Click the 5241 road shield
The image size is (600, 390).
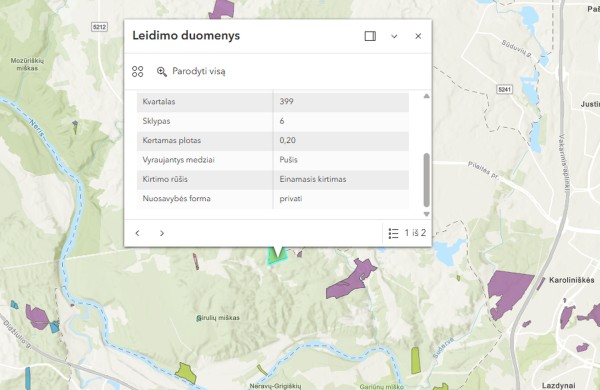click(x=504, y=90)
